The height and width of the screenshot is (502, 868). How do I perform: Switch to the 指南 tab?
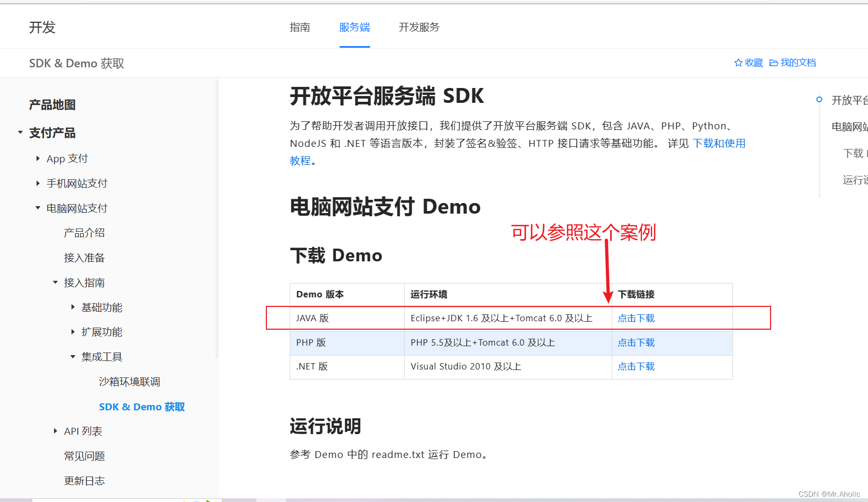(300, 27)
